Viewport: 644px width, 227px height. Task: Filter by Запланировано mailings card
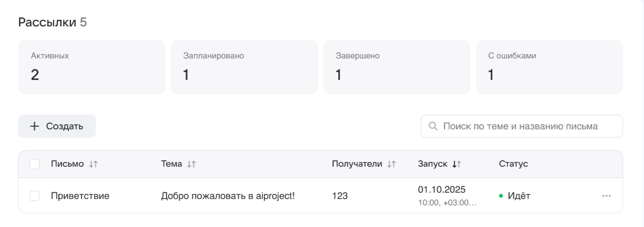(244, 67)
